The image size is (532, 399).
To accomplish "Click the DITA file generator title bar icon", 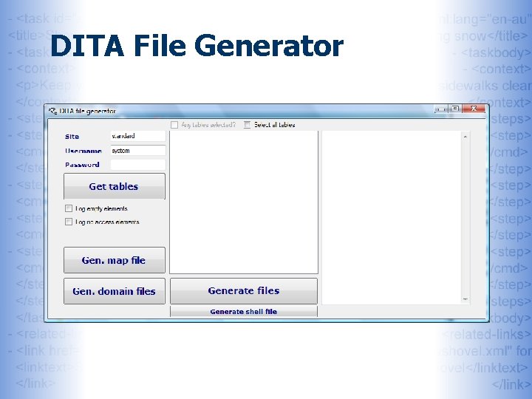I will coord(52,111).
